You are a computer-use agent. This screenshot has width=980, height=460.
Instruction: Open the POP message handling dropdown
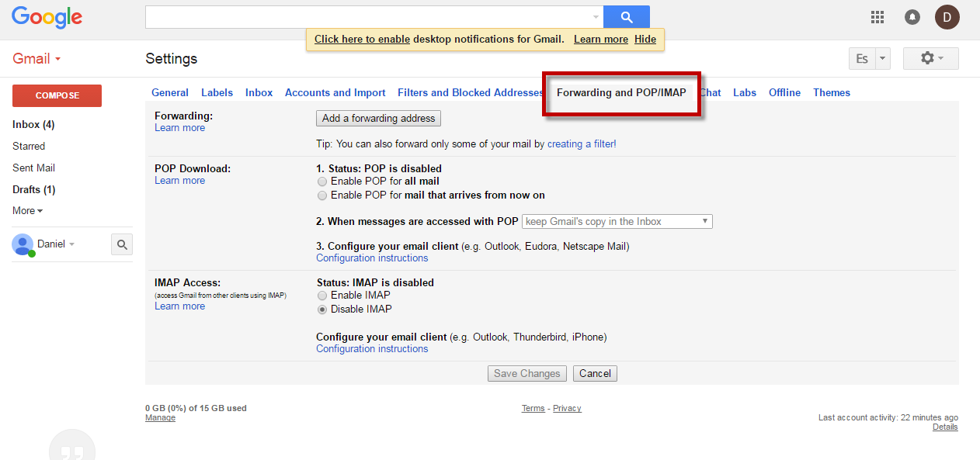click(x=617, y=222)
